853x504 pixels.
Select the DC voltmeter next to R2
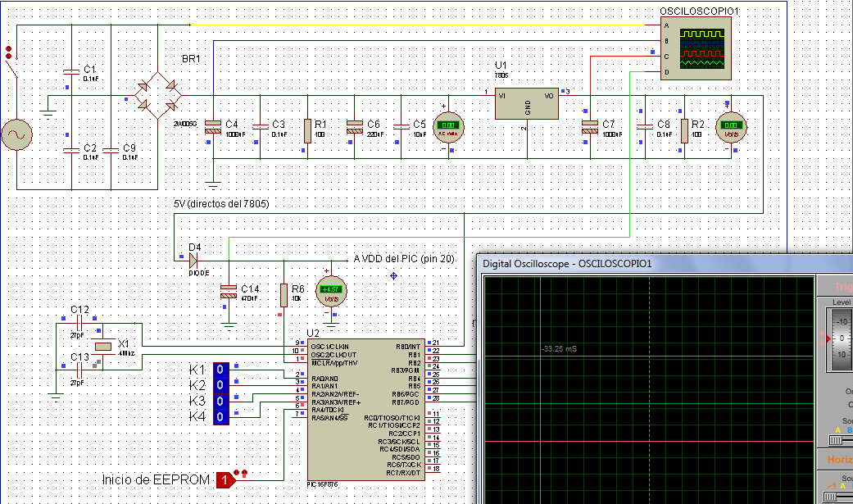731,127
